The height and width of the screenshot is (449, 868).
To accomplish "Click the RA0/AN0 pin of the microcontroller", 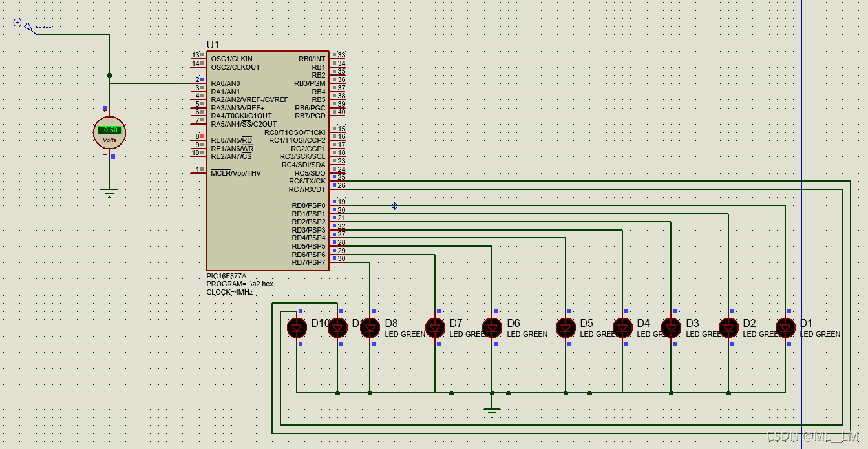I will [x=224, y=83].
